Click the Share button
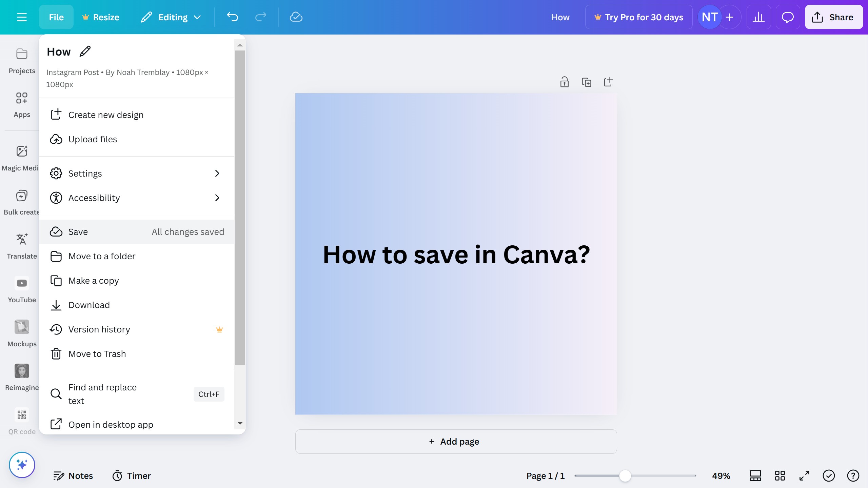The height and width of the screenshot is (488, 868). [833, 17]
